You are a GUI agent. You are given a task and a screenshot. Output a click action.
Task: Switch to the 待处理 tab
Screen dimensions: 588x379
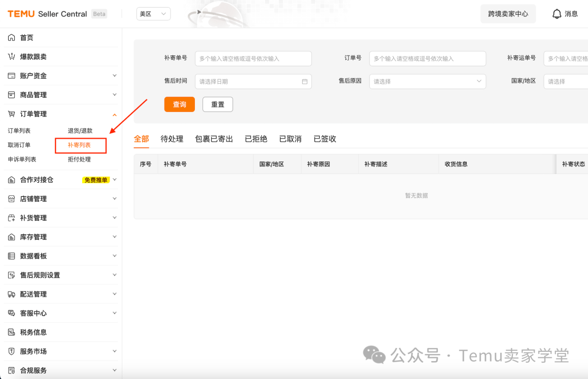[172, 139]
